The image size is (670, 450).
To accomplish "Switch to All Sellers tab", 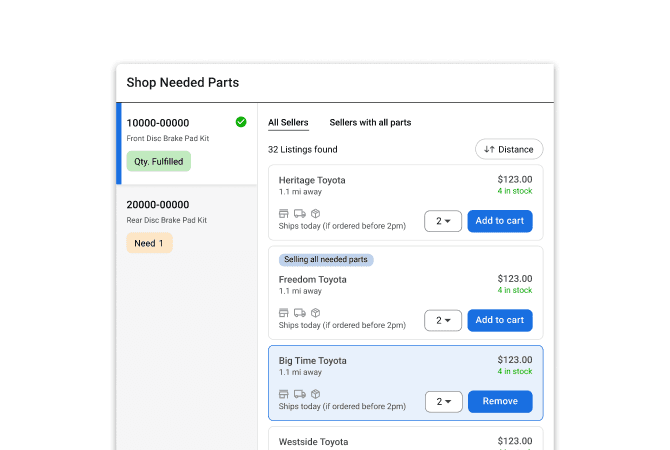I will 288,123.
